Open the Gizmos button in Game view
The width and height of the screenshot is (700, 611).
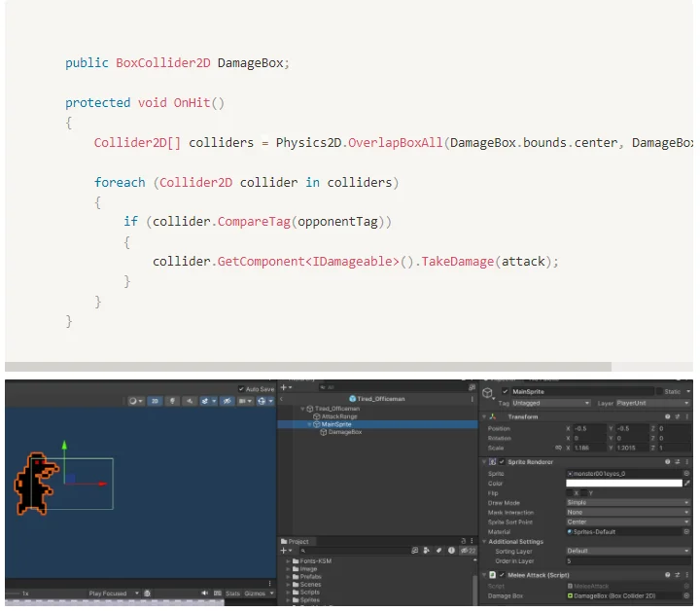click(255, 593)
